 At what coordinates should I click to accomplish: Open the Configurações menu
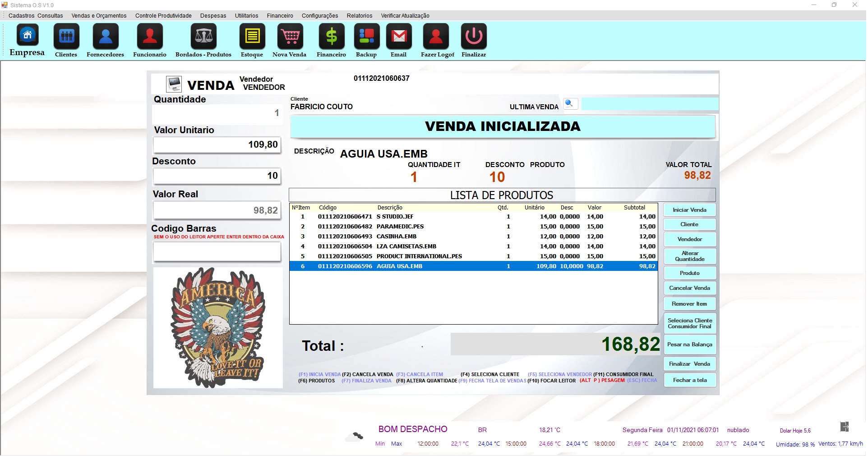319,16
